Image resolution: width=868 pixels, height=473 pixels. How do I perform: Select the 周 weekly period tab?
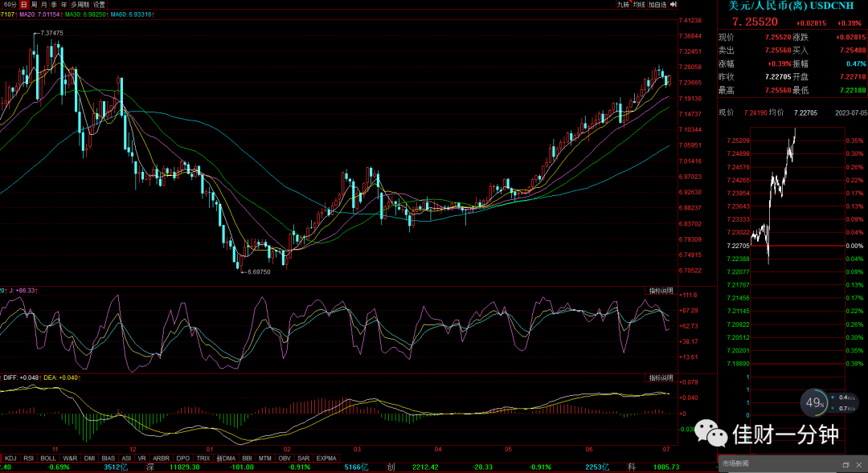point(35,5)
